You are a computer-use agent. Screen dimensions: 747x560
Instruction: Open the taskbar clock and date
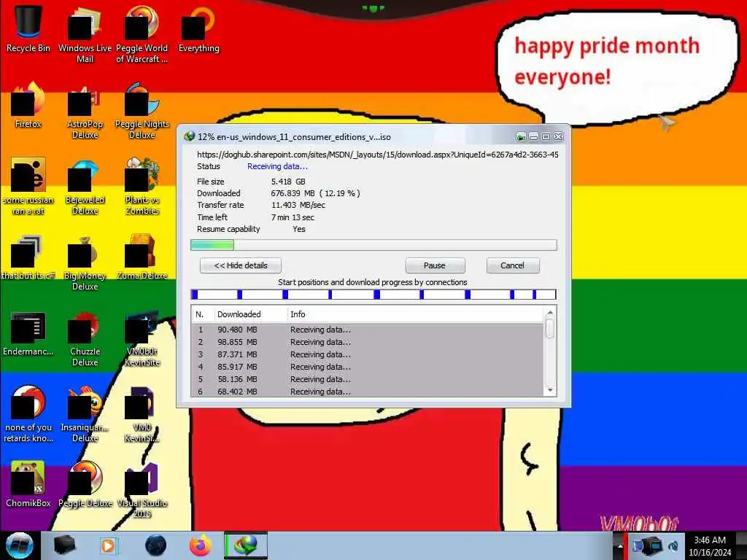(710, 546)
